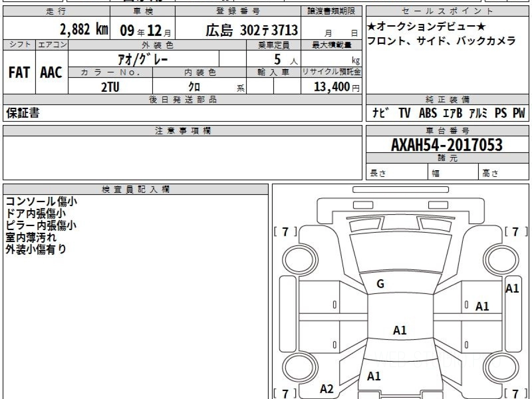Click the note 室内薄汚れ
532x399 pixels.
(31, 237)
